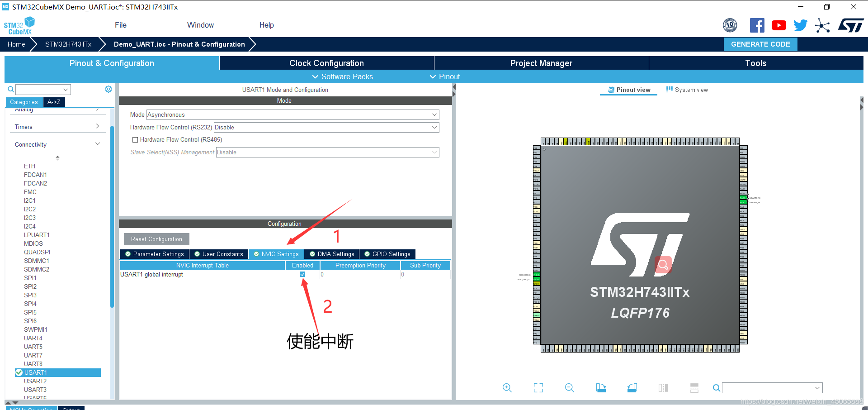Fit chip to the pinout view
This screenshot has height=410, width=868.
click(x=538, y=388)
